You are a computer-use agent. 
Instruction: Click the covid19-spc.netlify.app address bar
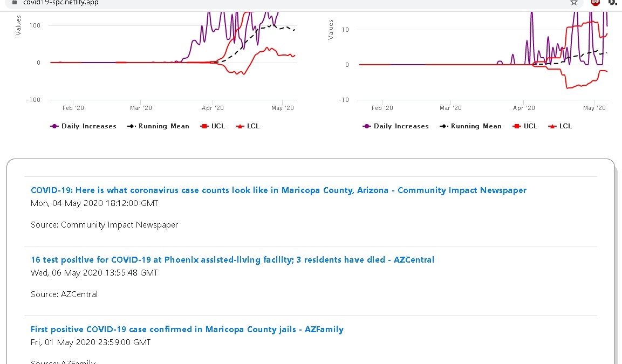coord(278,3)
